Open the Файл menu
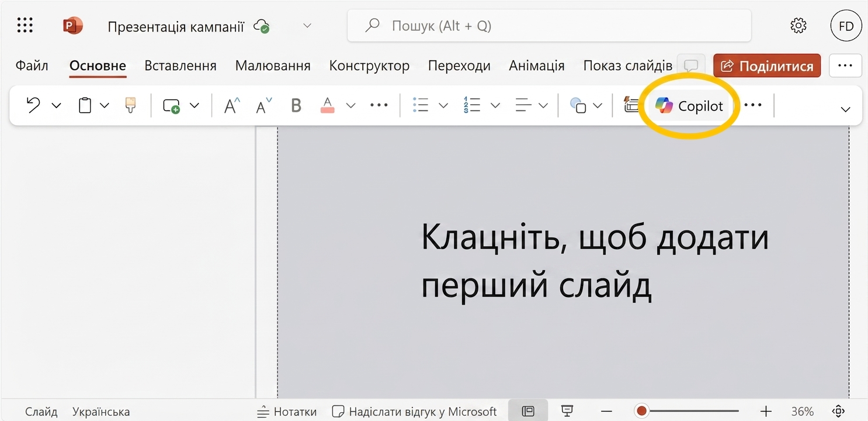Viewport: 868px width, 421px height. 32,65
